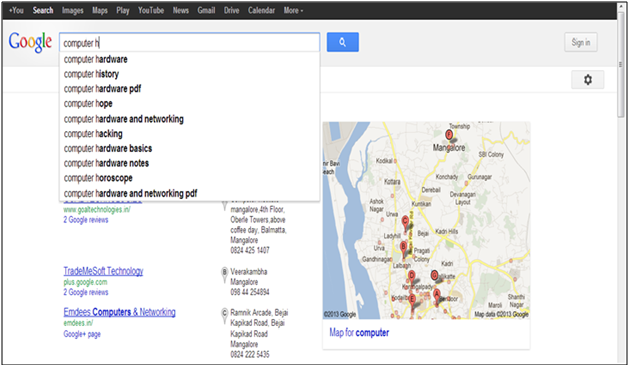629x365 pixels.
Task: Open the settings gear menu
Action: pos(588,79)
